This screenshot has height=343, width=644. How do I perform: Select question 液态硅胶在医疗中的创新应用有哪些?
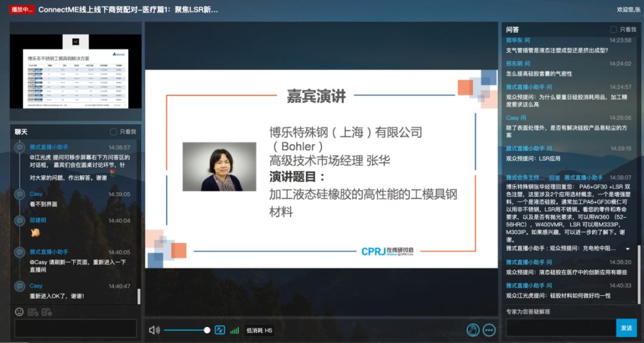tap(566, 273)
